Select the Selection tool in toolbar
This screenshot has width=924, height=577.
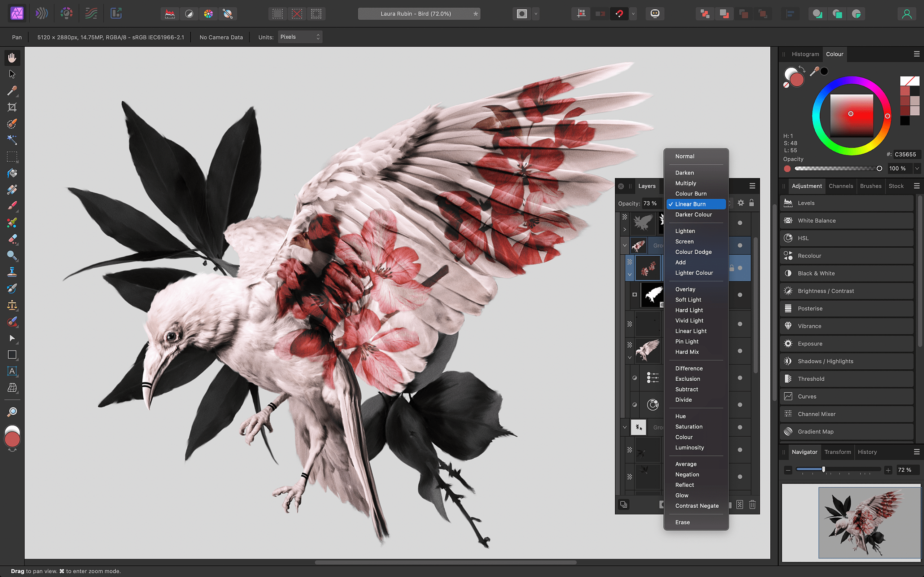pyautogui.click(x=12, y=74)
